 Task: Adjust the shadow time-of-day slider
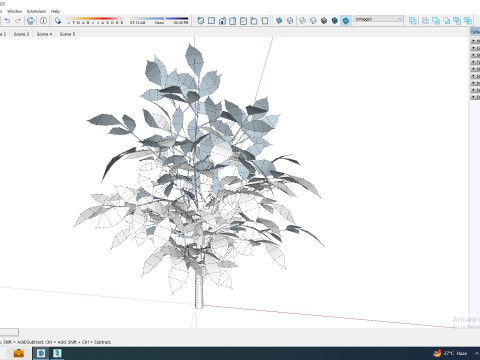click(x=159, y=19)
